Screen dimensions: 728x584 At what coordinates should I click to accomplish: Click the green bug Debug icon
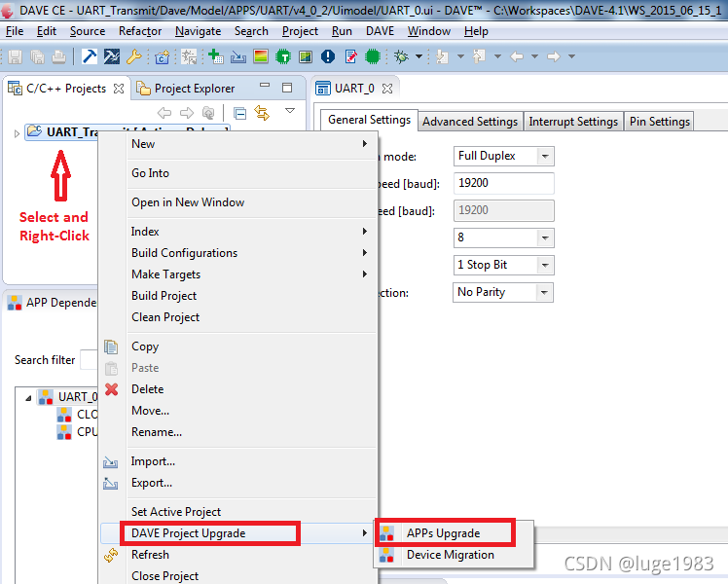(401, 56)
